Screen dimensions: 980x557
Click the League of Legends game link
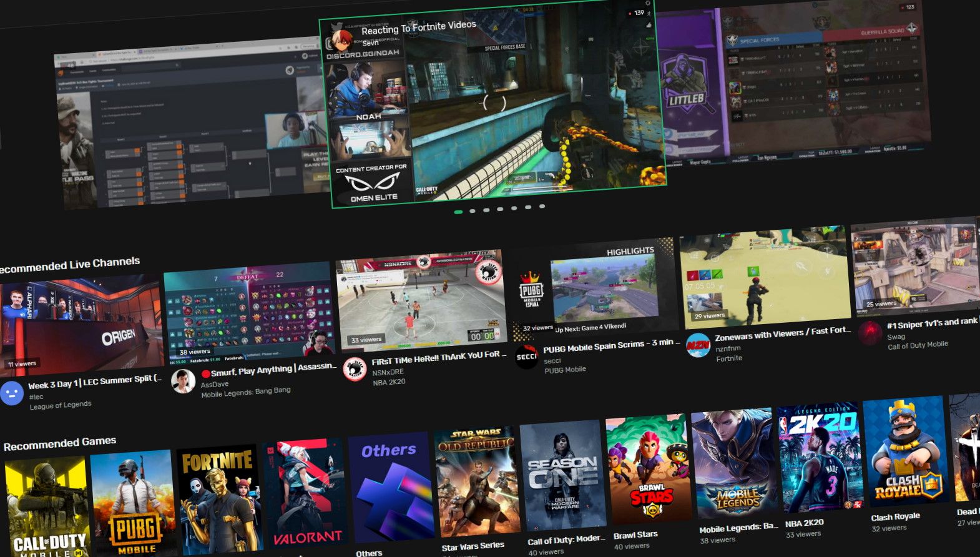click(x=61, y=405)
